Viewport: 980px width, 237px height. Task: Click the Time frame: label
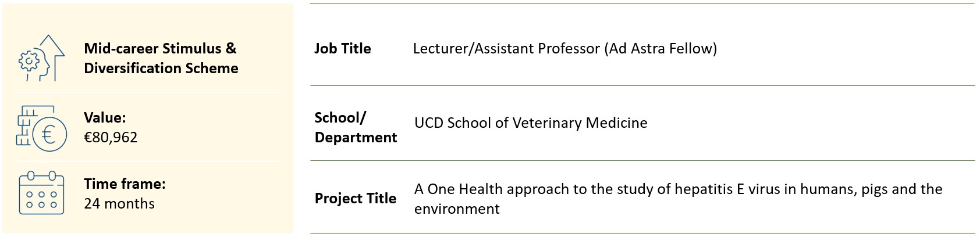tap(125, 184)
